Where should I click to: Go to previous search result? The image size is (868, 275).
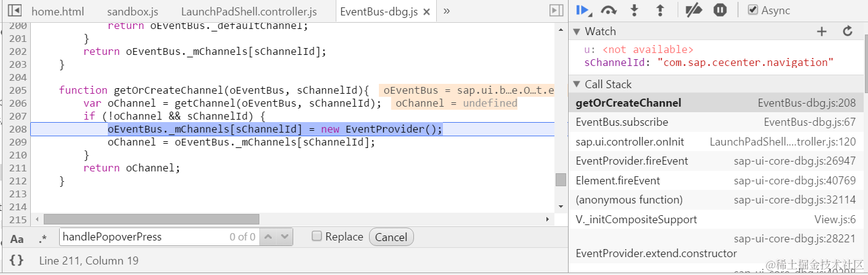pyautogui.click(x=268, y=237)
